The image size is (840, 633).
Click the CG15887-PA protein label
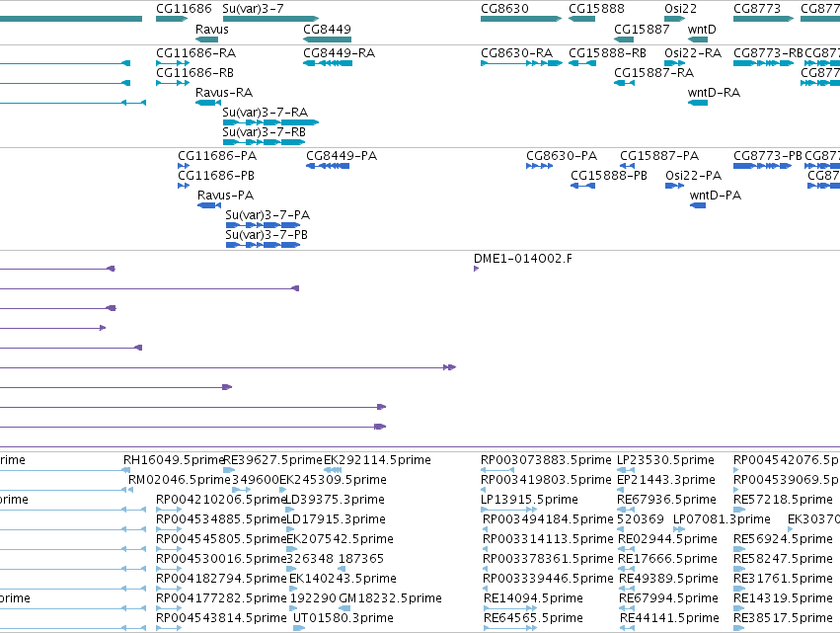coord(659,156)
